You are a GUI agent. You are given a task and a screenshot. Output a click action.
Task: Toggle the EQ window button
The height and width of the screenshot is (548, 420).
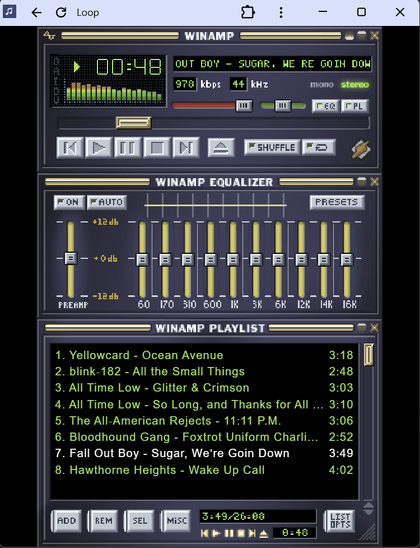coord(326,106)
